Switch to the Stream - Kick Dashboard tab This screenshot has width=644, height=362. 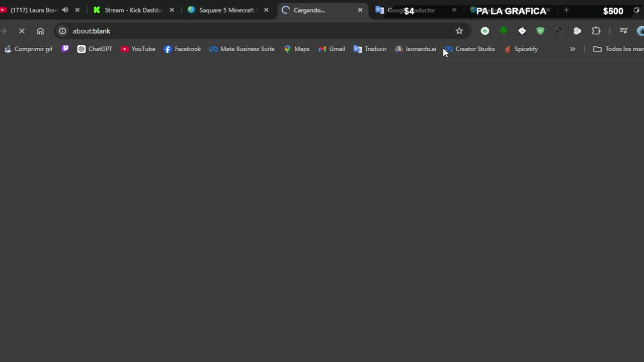tap(133, 10)
